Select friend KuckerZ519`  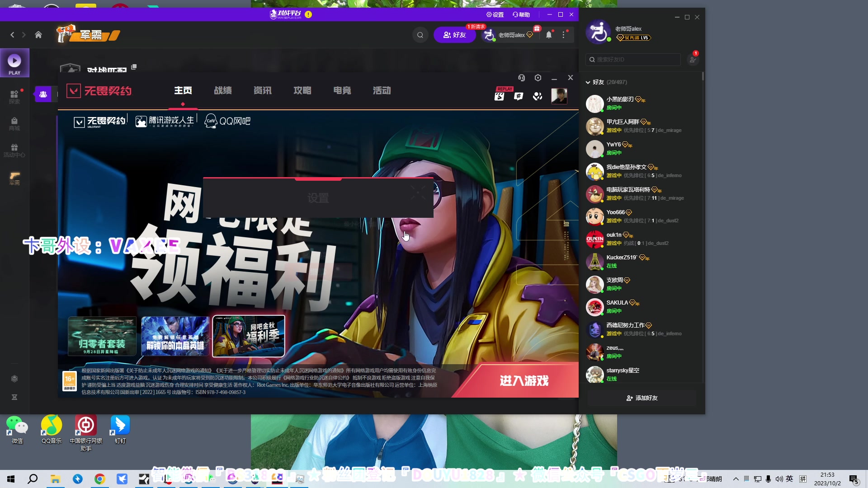point(642,262)
